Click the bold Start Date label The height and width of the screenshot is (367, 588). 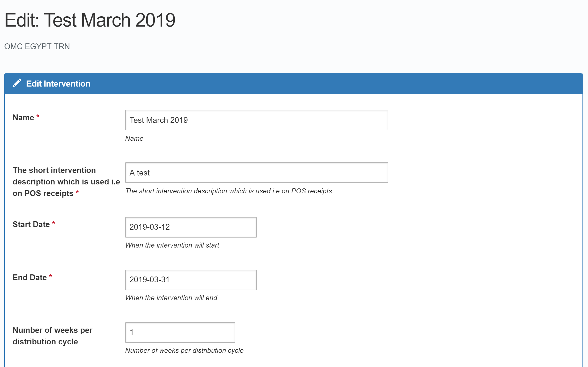click(31, 224)
